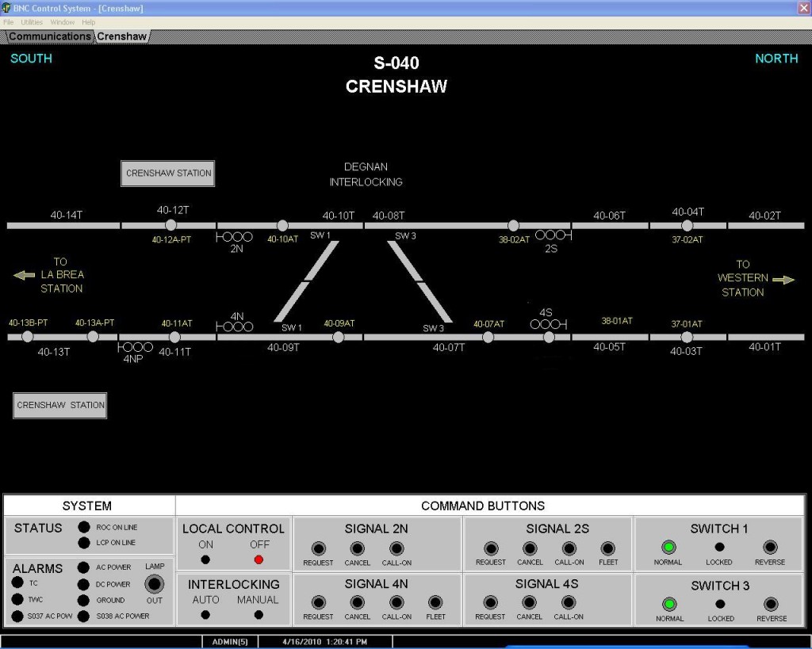
Task: Open the Utilities menu
Action: tap(32, 22)
